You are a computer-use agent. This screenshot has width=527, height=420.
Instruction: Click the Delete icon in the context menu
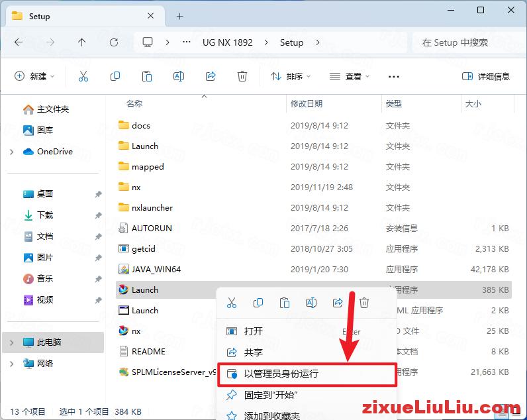point(363,303)
